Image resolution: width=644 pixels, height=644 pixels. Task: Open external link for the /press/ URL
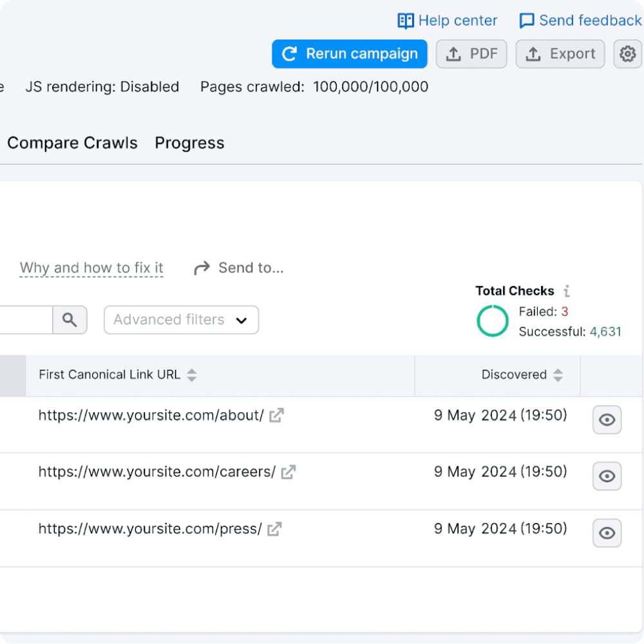click(x=274, y=529)
